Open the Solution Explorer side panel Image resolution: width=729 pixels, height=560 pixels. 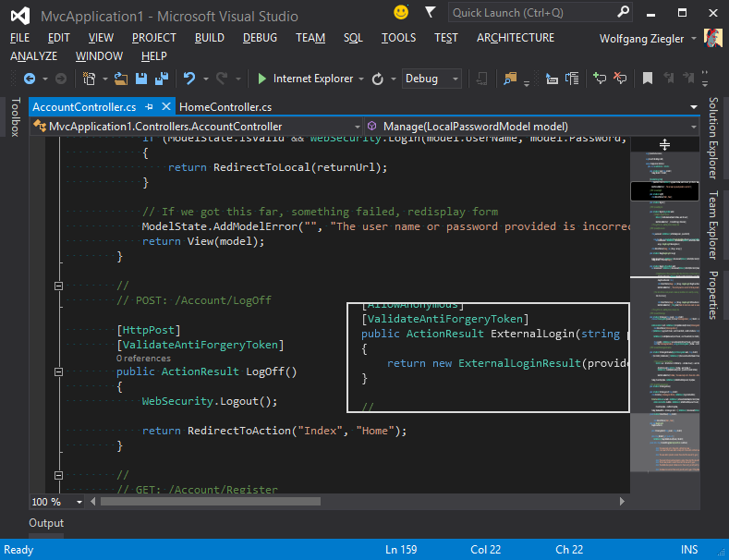pos(713,138)
